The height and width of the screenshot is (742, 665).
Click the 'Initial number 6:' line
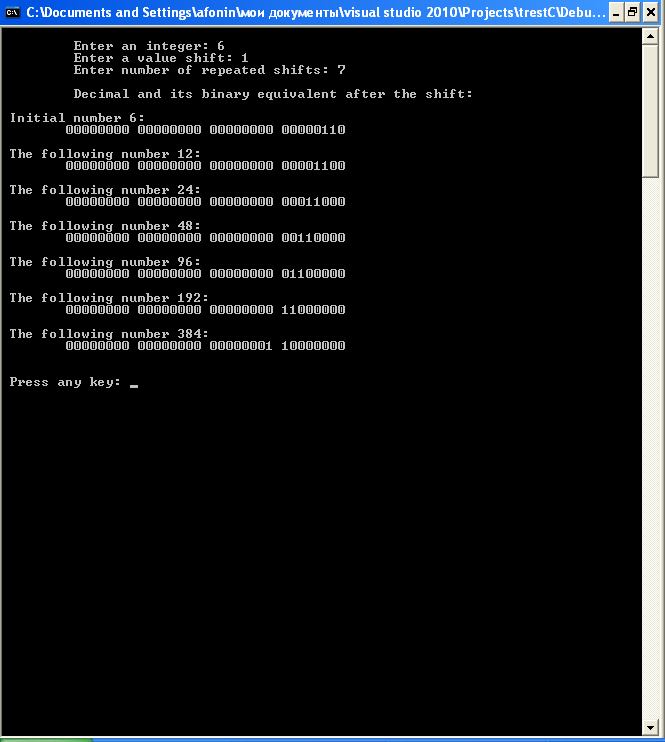coord(77,118)
